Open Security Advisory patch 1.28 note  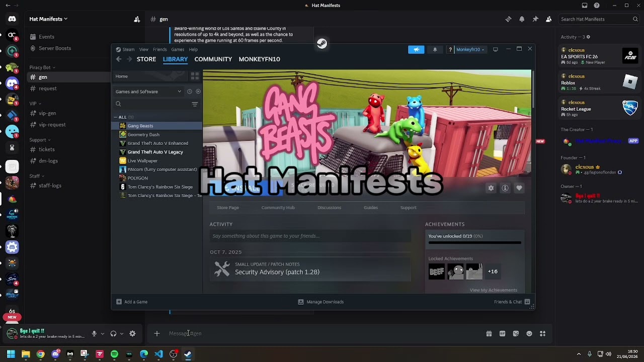point(310,269)
